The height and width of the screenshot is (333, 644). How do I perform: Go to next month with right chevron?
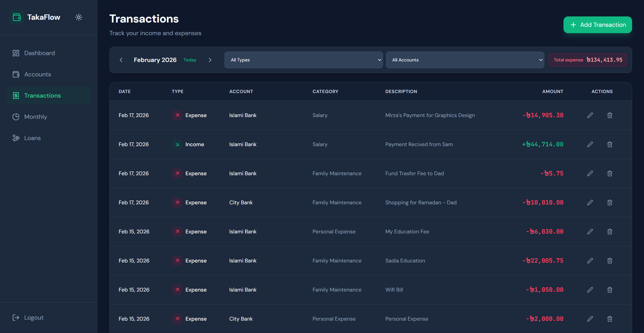(x=210, y=60)
